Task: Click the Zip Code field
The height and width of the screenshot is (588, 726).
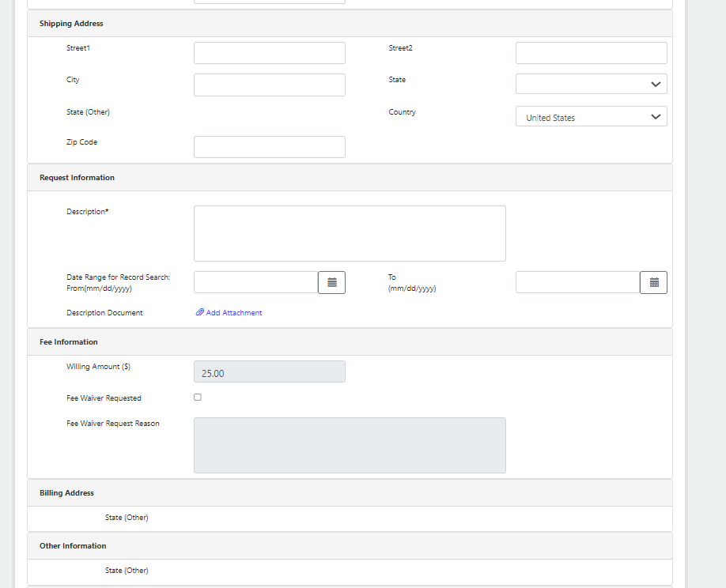Action: tap(269, 147)
